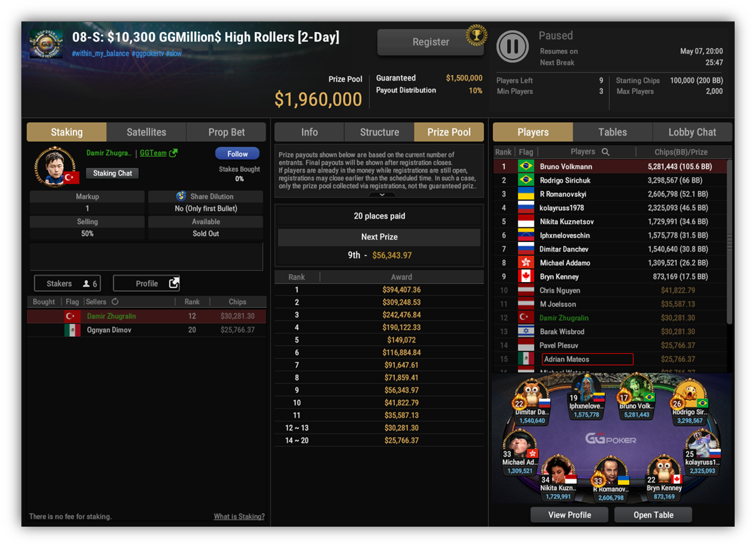Expand the prize payout info chevron

coord(382,195)
